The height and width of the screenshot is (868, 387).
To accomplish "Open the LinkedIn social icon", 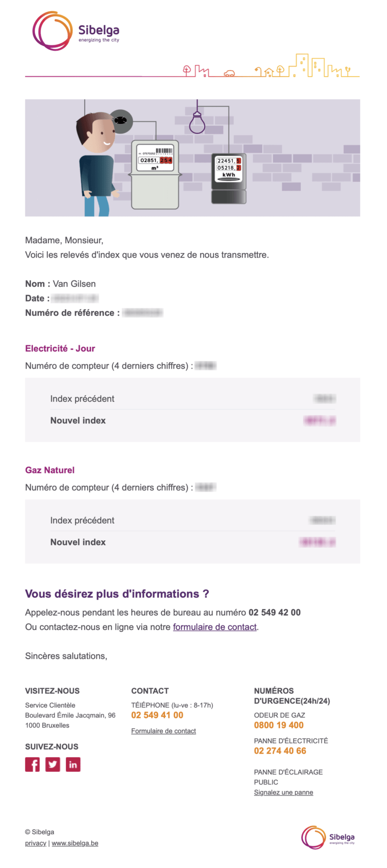I will pos(73,764).
